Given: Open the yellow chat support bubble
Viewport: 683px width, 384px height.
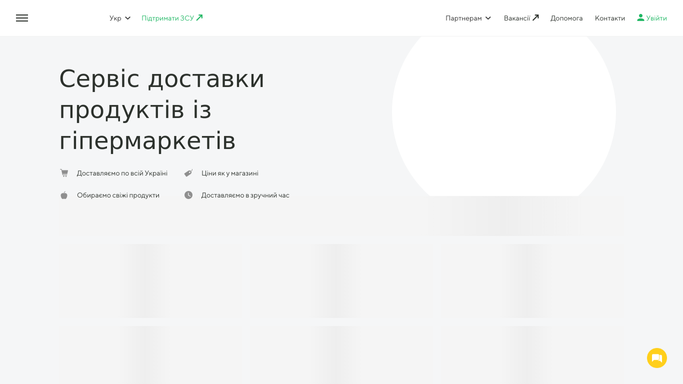Looking at the screenshot, I should [657, 358].
